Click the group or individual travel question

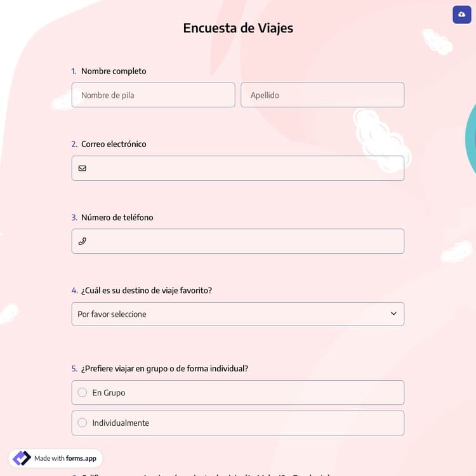point(164,369)
